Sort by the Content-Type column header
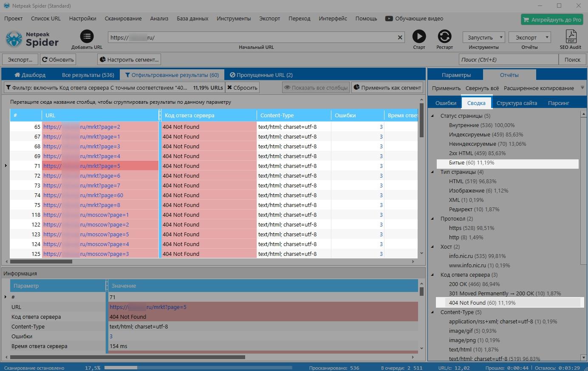588x371 pixels. [x=294, y=115]
